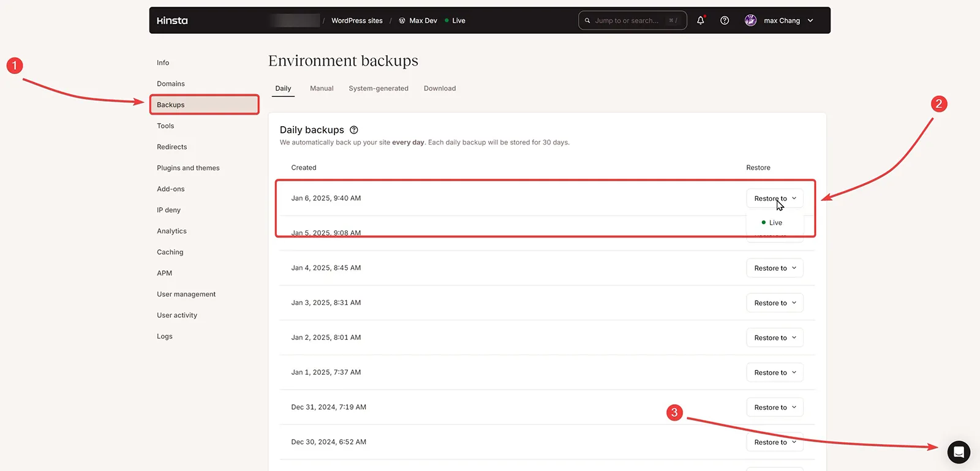Viewport: 980px width, 471px height.
Task: Open User management in the sidebar
Action: pyautogui.click(x=186, y=294)
